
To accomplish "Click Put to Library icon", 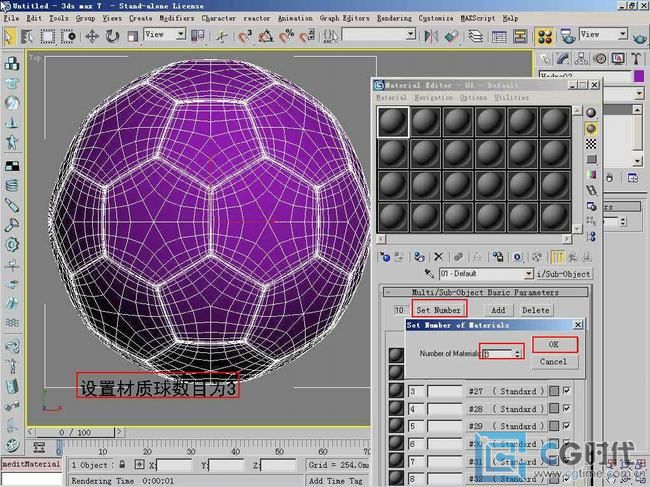I will [497, 257].
